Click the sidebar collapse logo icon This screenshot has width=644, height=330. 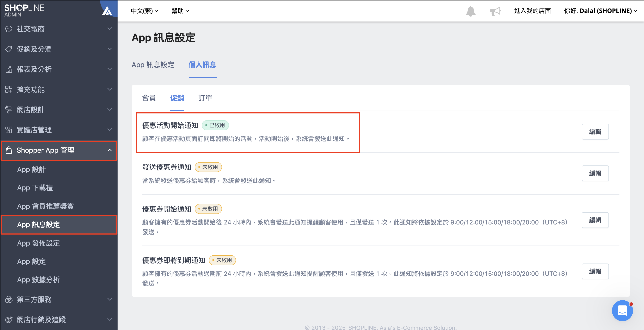107,11
